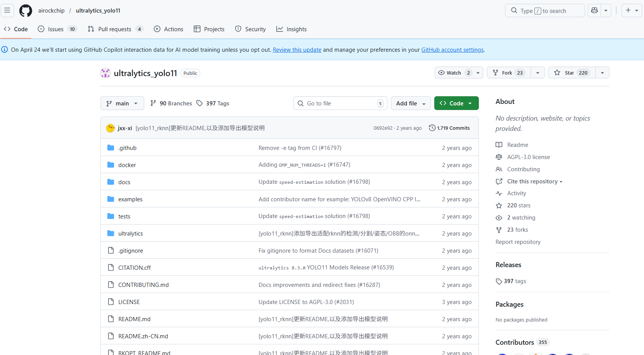View the 90 Branches list

point(171,103)
